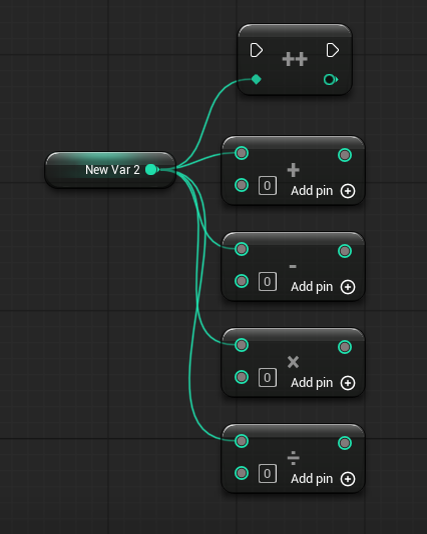Click Add pin plus icon on subtract node

[348, 287]
